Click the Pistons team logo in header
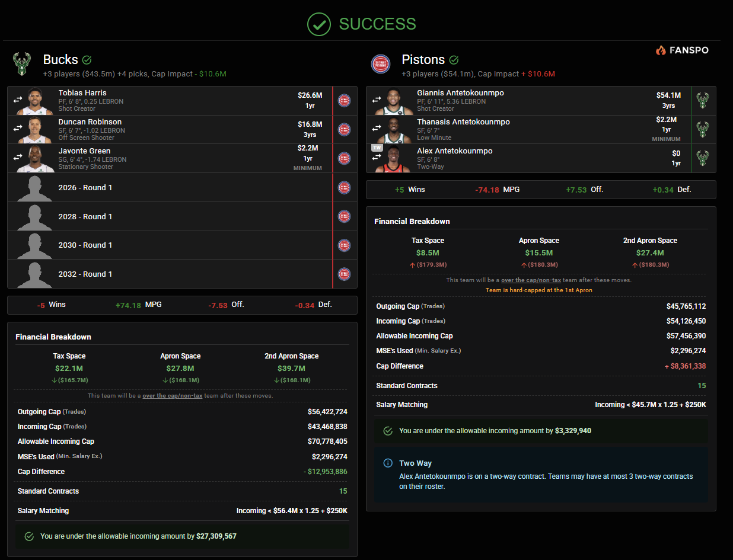733x560 pixels. click(381, 64)
